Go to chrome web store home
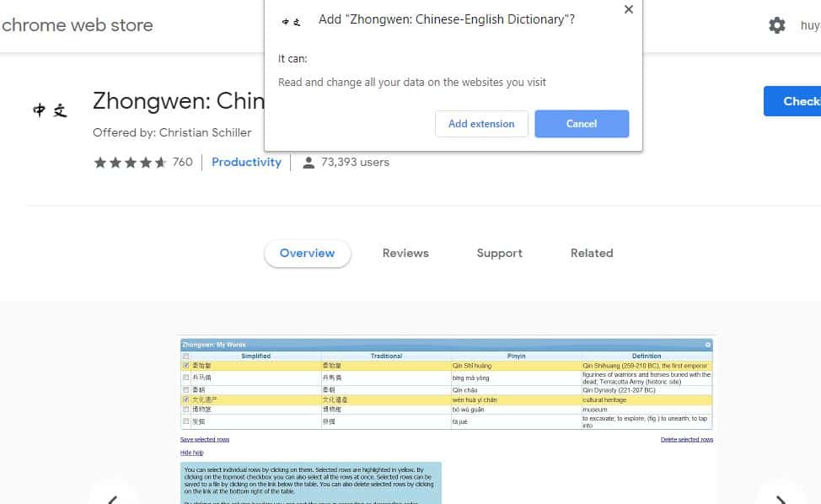821x504 pixels. [x=78, y=25]
